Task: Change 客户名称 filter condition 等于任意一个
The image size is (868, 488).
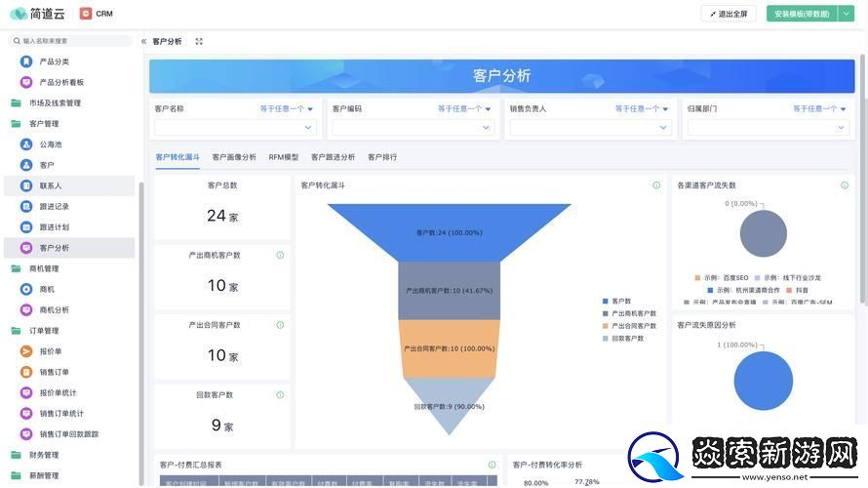Action: tap(287, 108)
